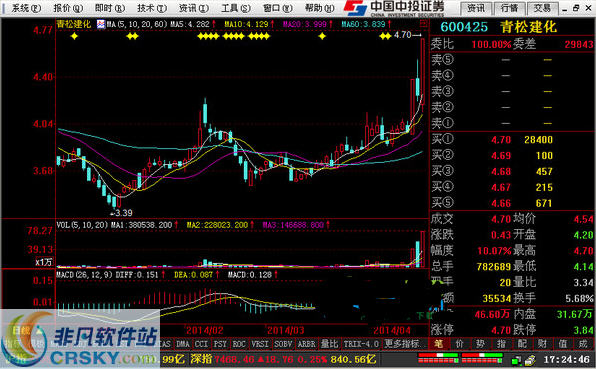
Task: Open the 报价(Q) menu
Action: tap(68, 8)
